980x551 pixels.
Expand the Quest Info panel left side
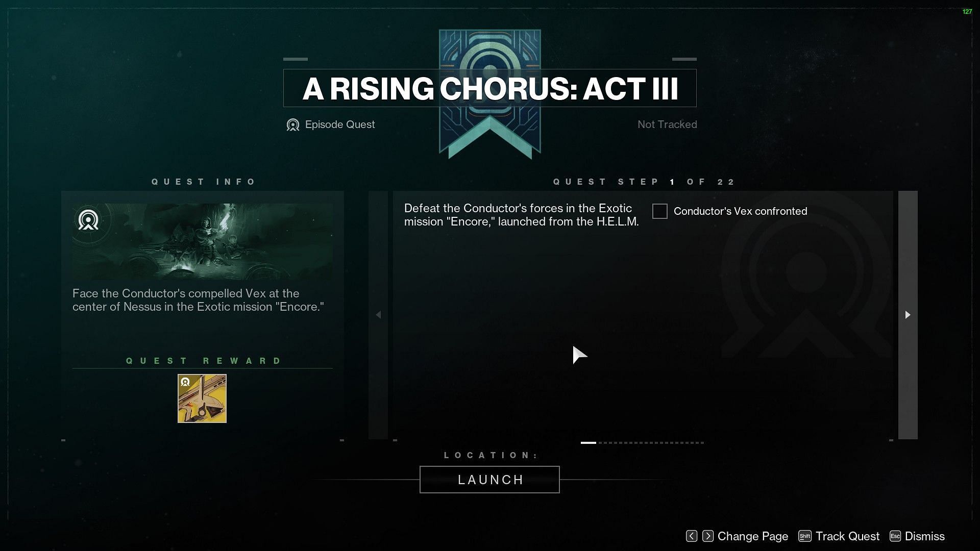(378, 315)
